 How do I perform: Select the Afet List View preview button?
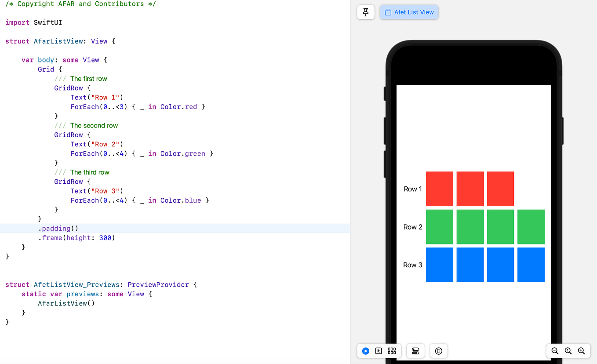pos(409,12)
